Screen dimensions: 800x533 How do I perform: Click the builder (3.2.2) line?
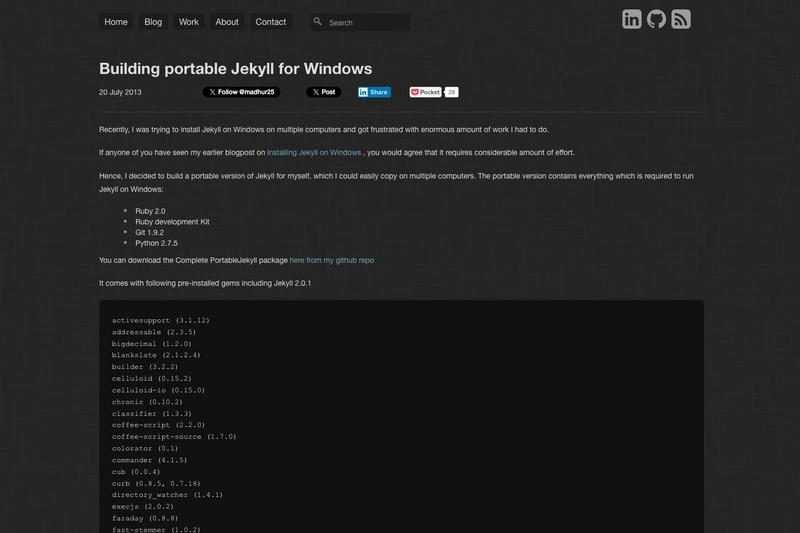[145, 367]
